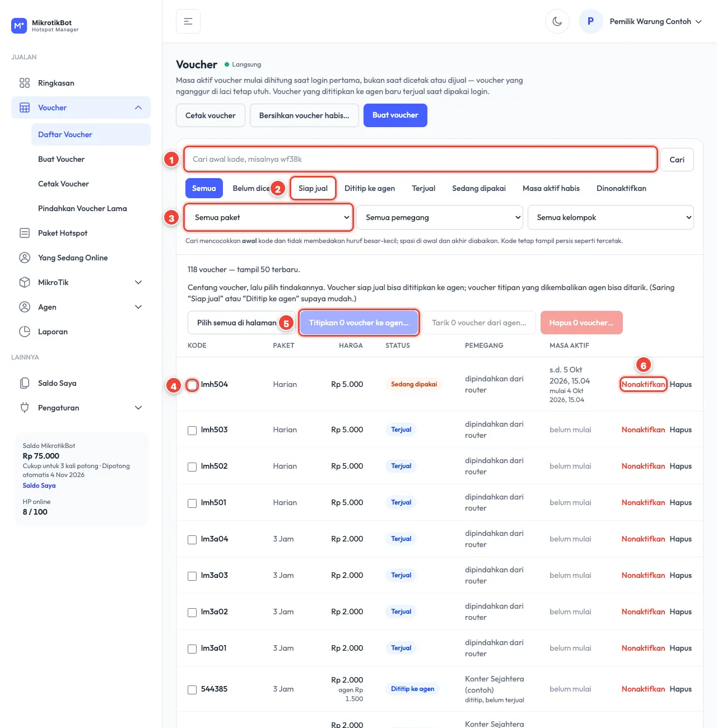This screenshot has height=728, width=717.
Task: Click Nonaktifkan for voucher lmh504
Action: click(643, 384)
